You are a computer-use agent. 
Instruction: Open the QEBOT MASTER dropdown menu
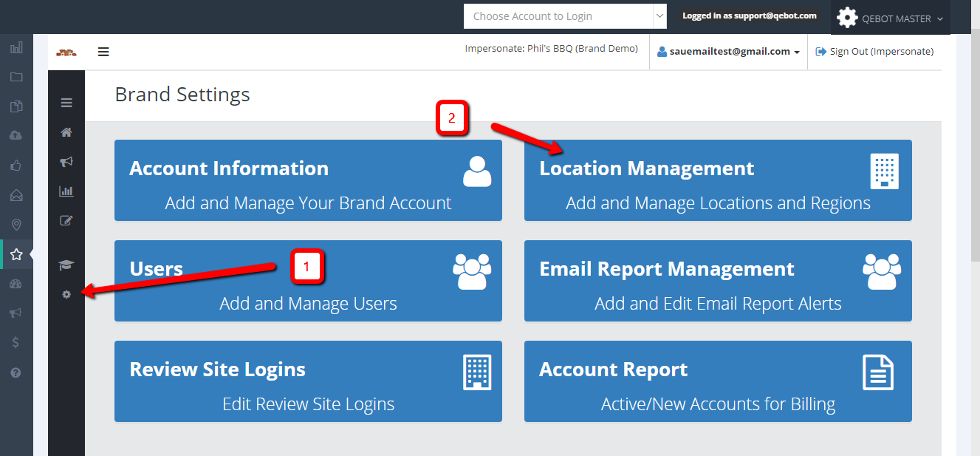[x=890, y=18]
